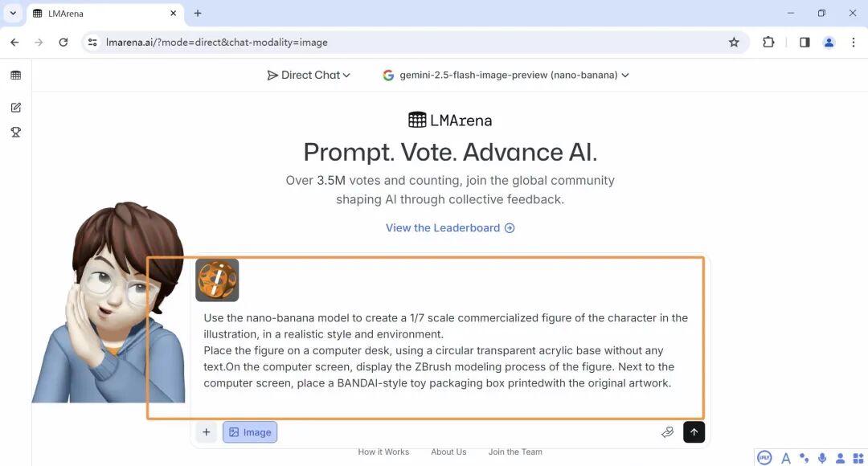
Task: Open the leaderboard trophy icon
Action: [x=16, y=132]
